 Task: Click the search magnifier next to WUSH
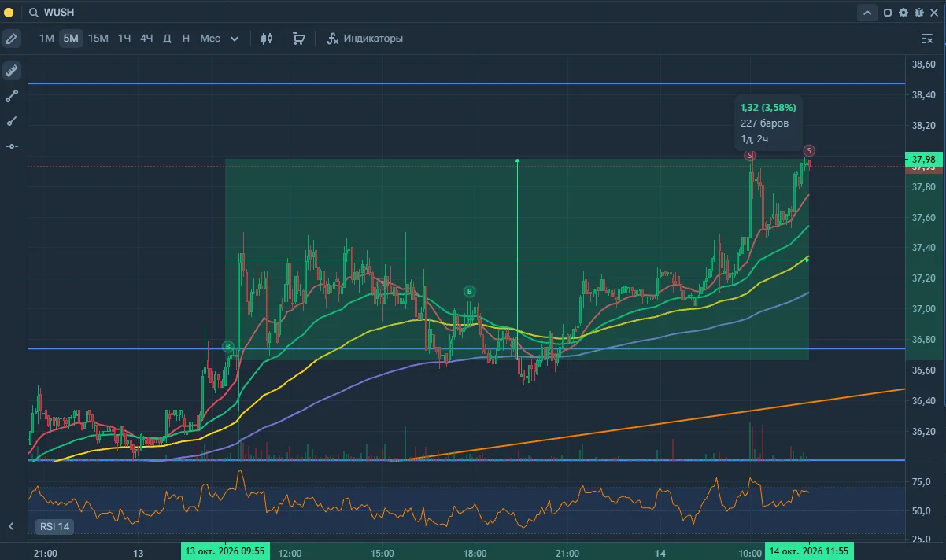click(34, 13)
